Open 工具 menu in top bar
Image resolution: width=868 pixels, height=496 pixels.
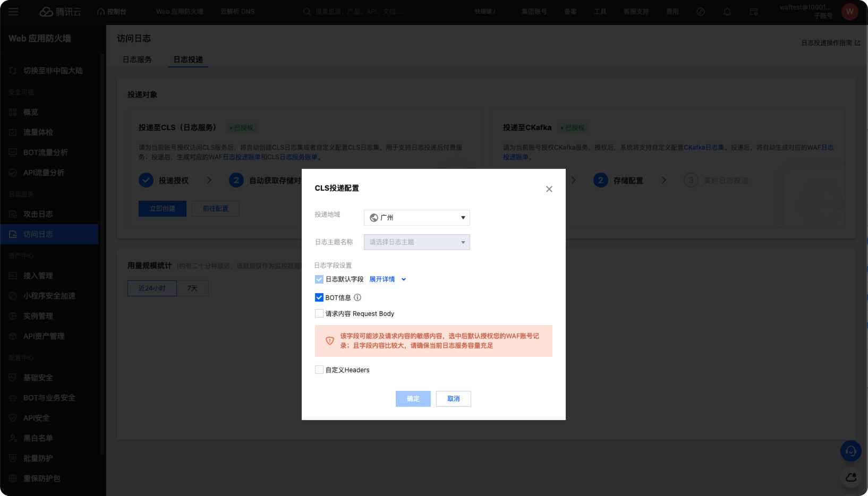coord(600,12)
